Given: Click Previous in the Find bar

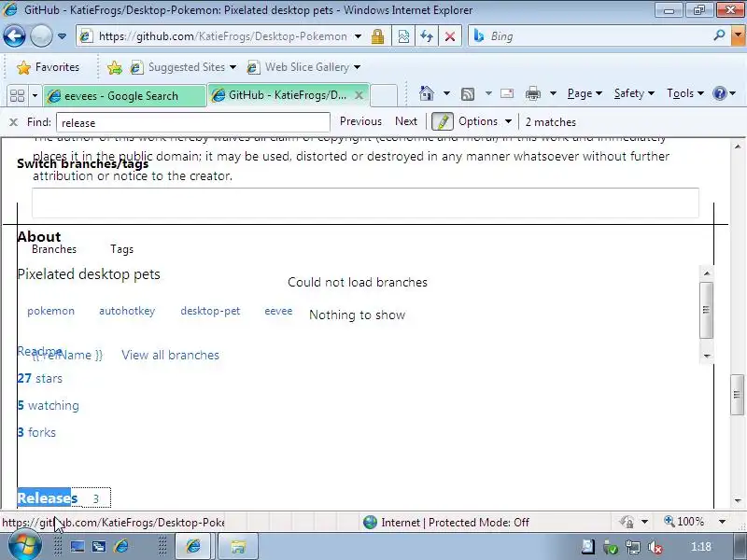Looking at the screenshot, I should (360, 121).
